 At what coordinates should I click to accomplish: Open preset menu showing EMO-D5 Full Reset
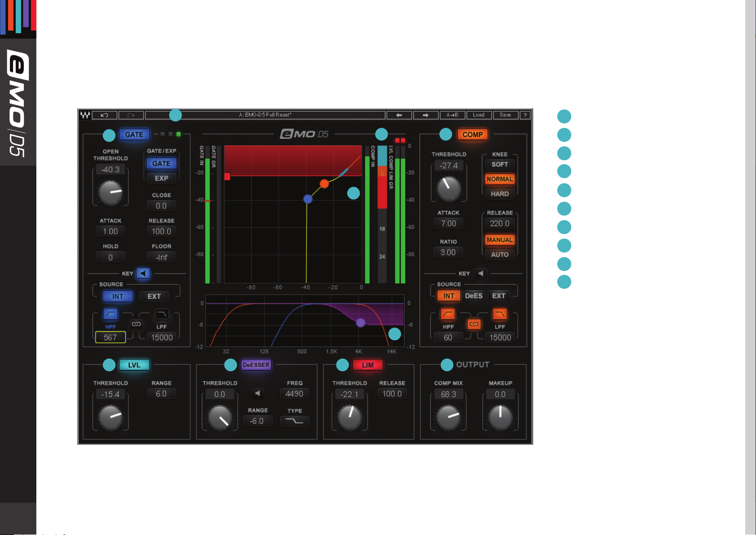coord(265,115)
